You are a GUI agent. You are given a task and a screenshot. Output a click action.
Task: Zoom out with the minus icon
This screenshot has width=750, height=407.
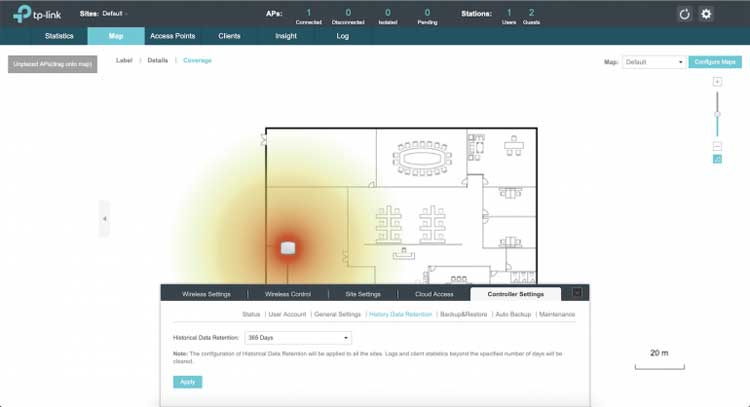[x=717, y=146]
